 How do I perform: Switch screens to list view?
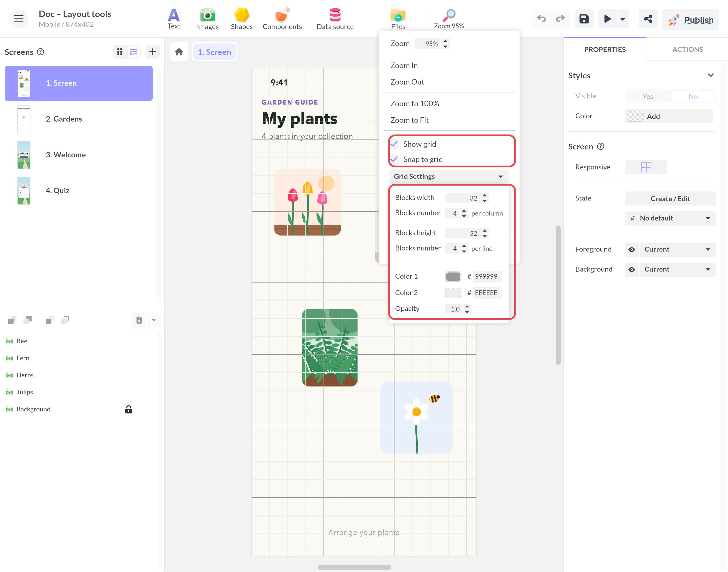click(134, 52)
